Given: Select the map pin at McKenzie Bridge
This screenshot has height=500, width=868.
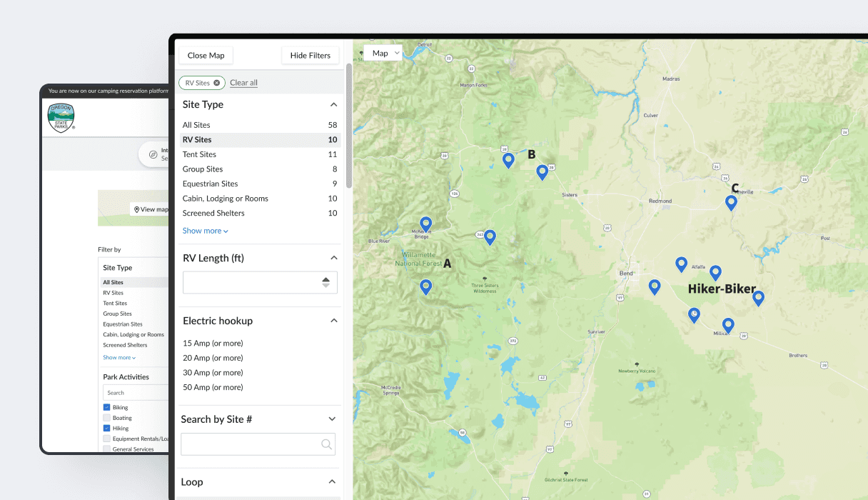Looking at the screenshot, I should [x=426, y=225].
